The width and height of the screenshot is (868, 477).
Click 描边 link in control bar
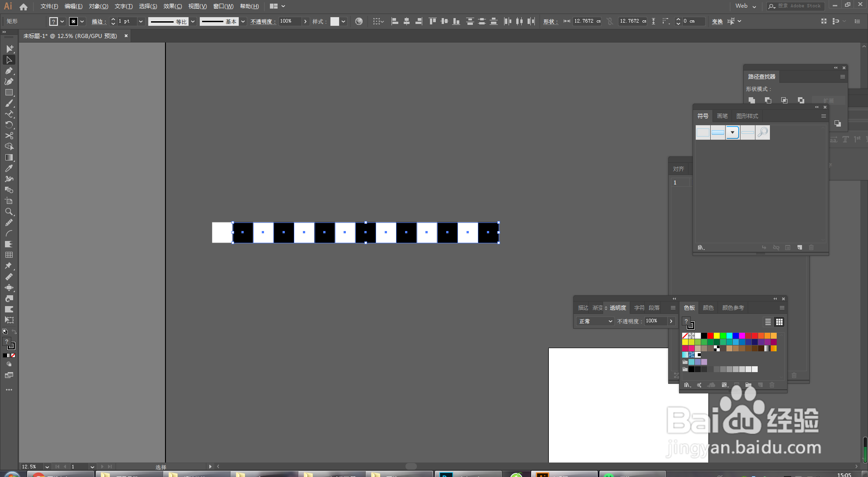[99, 22]
